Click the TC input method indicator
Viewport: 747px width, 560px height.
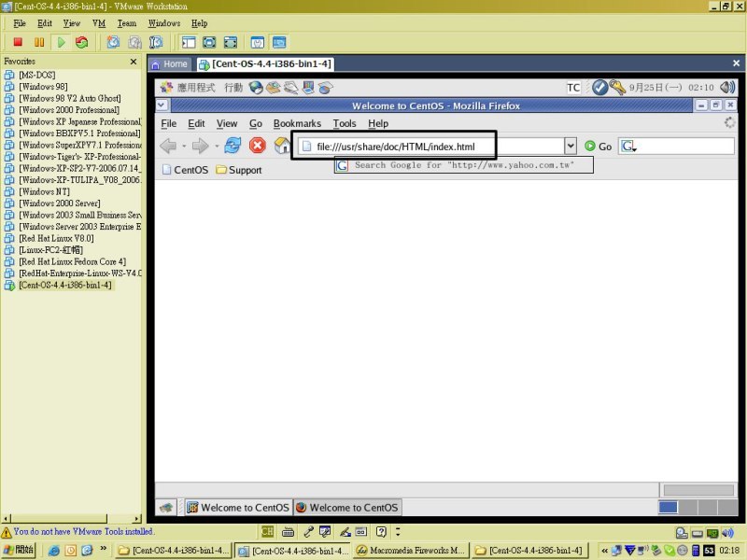[x=573, y=88]
